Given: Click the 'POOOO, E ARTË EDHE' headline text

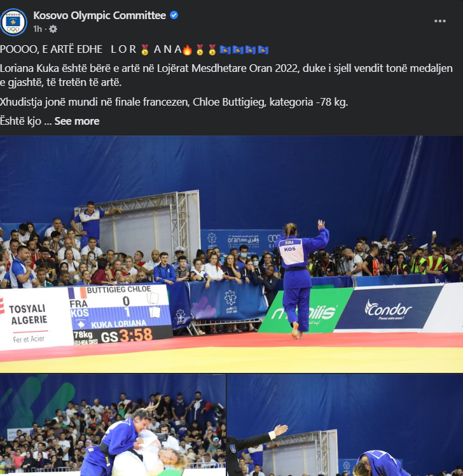Looking at the screenshot, I should click(x=52, y=50).
